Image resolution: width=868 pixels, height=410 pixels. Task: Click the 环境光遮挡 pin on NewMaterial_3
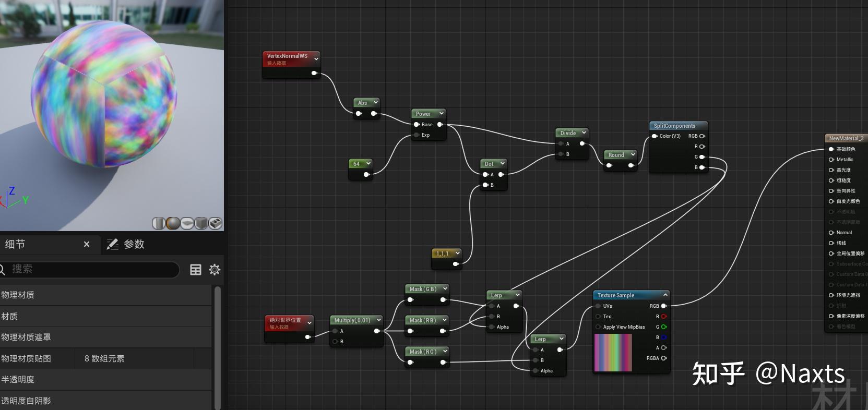(831, 295)
